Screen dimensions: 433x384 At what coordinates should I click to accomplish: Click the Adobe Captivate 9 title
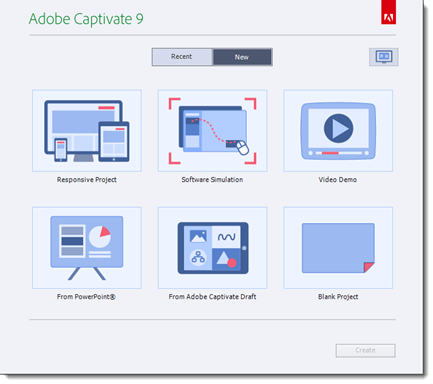[86, 19]
